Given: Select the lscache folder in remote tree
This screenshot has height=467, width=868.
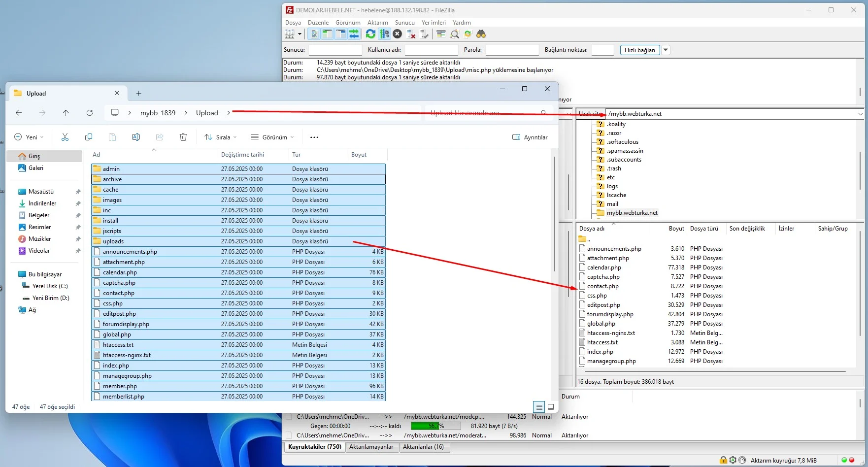Looking at the screenshot, I should coord(616,195).
